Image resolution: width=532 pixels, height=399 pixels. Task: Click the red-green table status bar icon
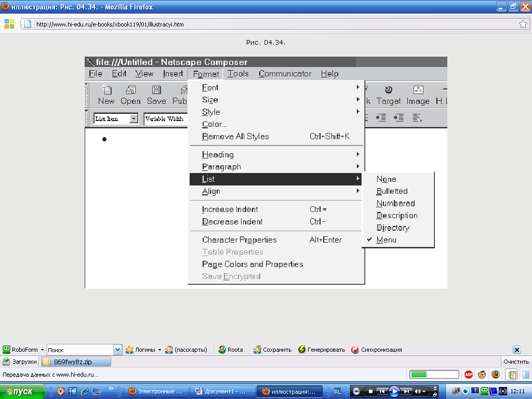pyautogui.click(x=511, y=375)
